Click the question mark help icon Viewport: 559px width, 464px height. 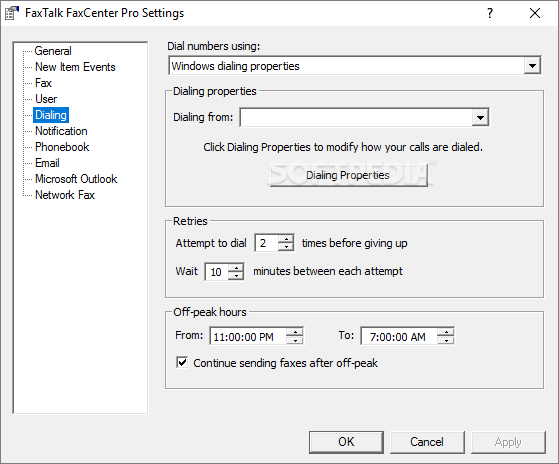(x=490, y=13)
